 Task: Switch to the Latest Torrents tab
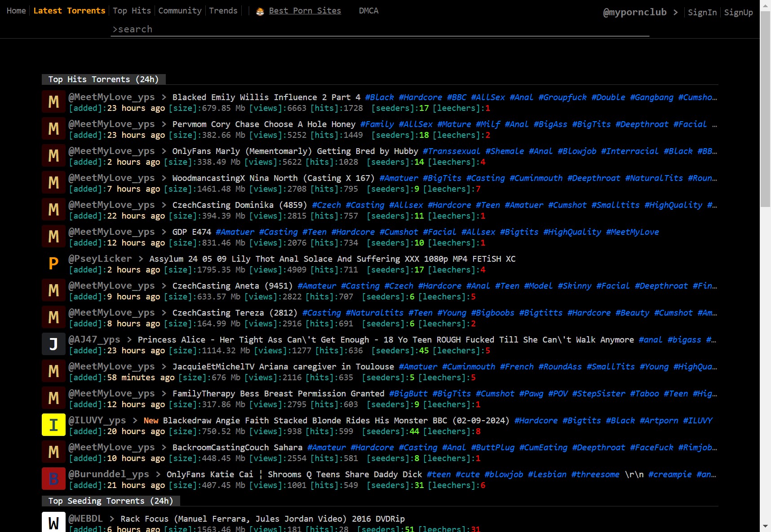point(69,11)
